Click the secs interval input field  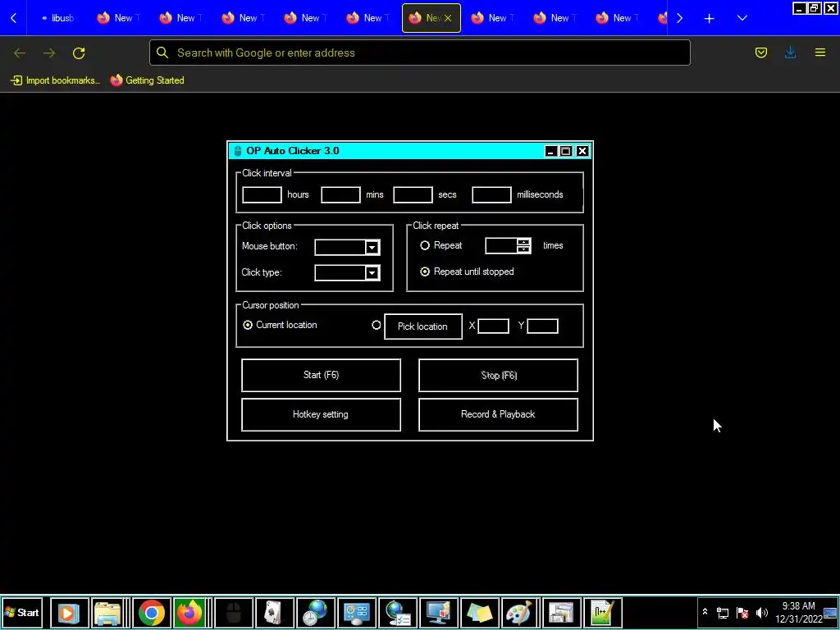413,194
